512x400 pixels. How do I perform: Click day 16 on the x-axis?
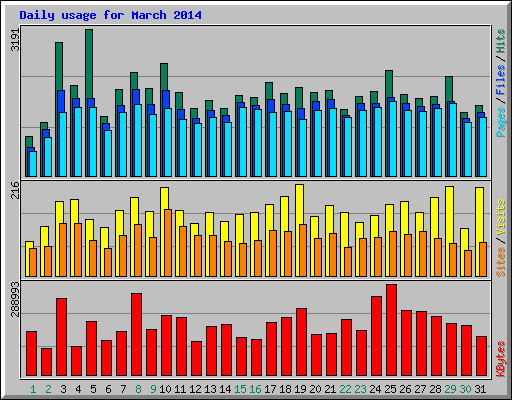(255, 389)
